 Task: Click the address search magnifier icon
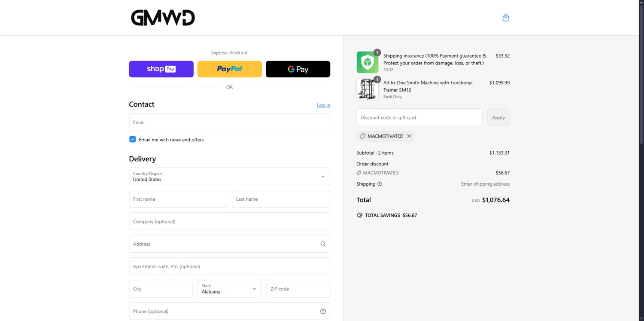tap(323, 244)
